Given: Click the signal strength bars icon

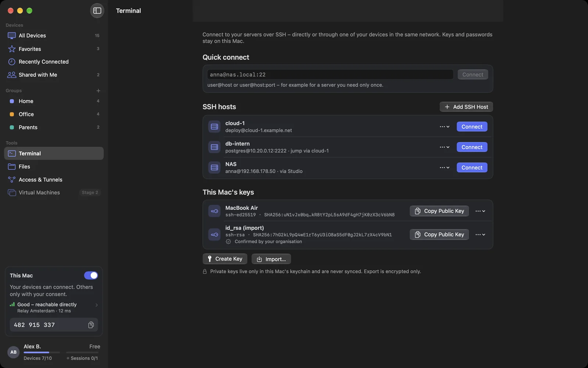Looking at the screenshot, I should 12,304.
